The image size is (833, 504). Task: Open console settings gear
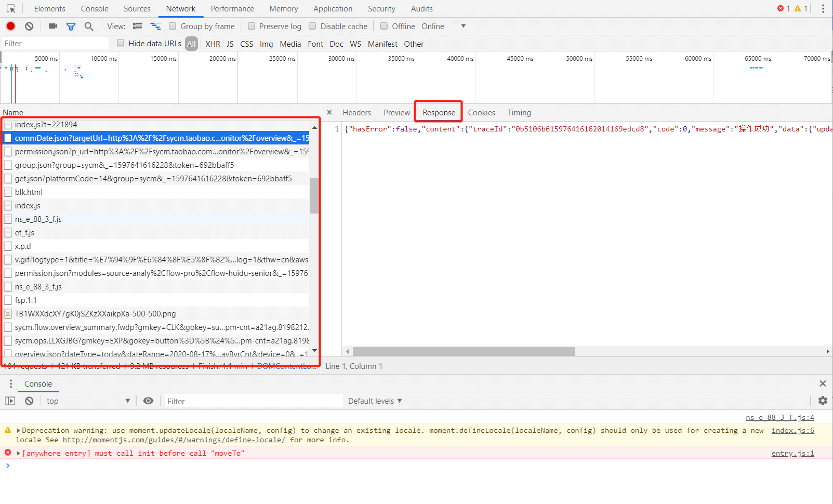[x=823, y=401]
